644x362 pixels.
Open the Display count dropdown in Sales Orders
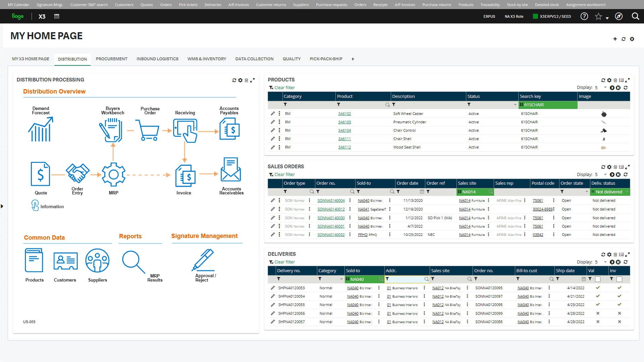[605, 175]
